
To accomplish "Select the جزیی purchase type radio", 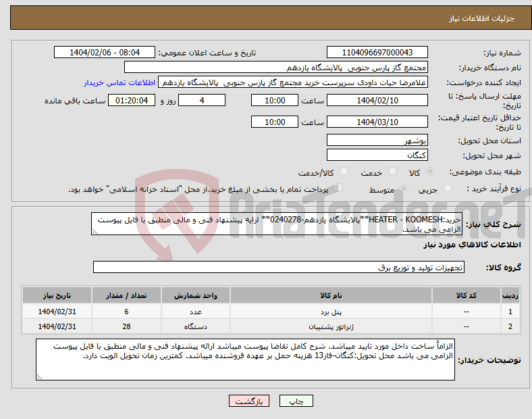I will point(448,189).
